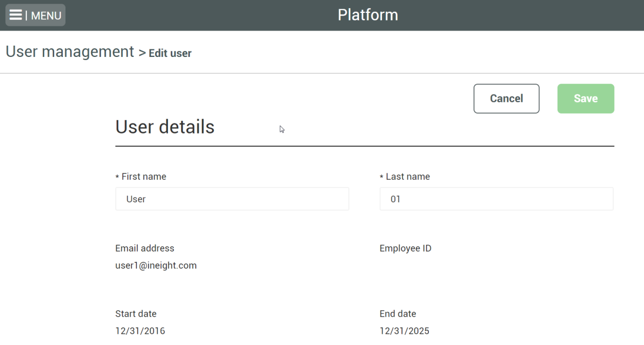Image resolution: width=644 pixels, height=345 pixels.
Task: Click the Platform title in header
Action: 368,15
